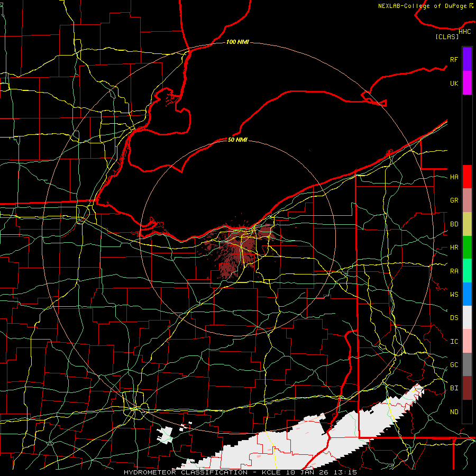Pick the RA light-green legend swatch
476x476 pixels.
[467, 271]
